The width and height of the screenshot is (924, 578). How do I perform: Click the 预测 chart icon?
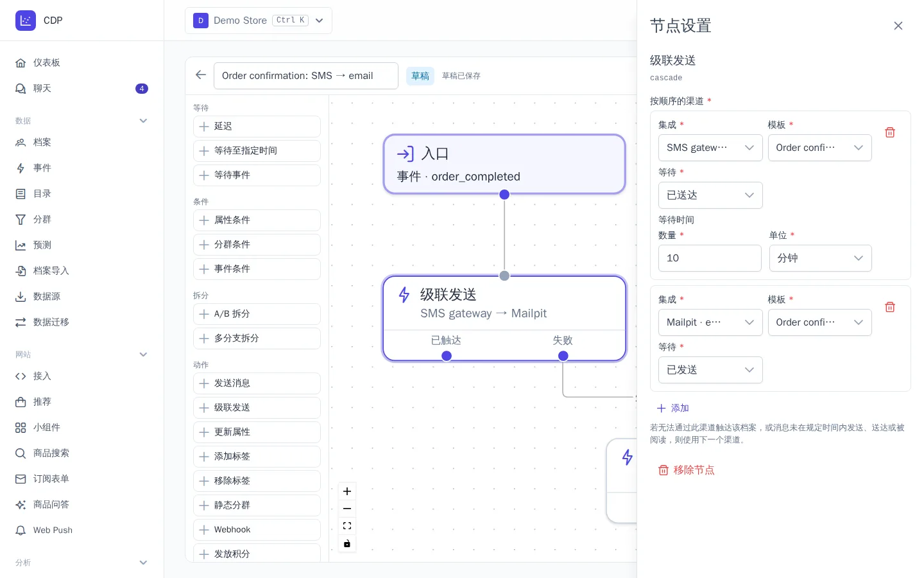pos(21,245)
